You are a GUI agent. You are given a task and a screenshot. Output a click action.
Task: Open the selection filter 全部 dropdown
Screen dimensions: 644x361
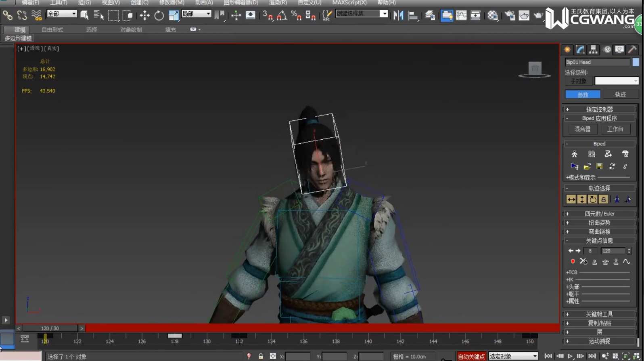(x=62, y=14)
